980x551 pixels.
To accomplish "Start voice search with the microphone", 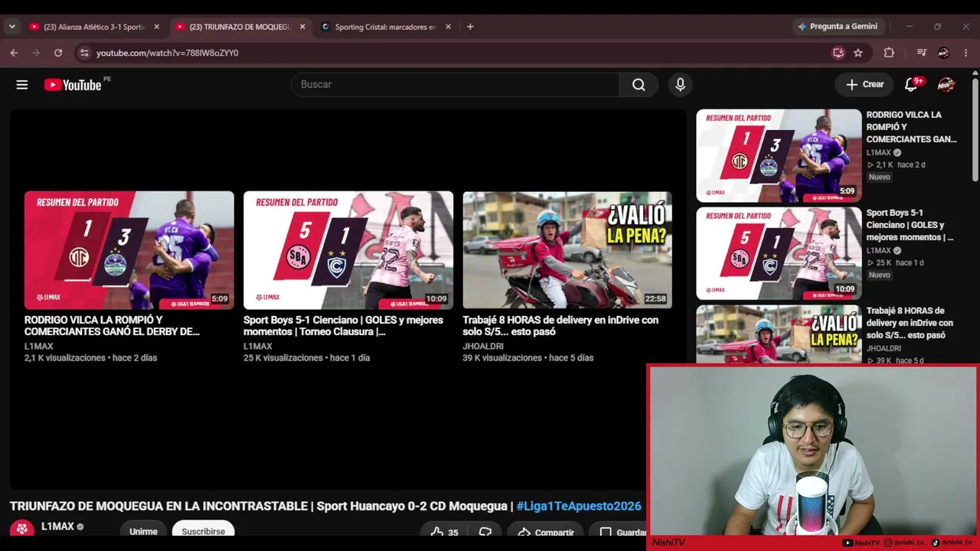I will tap(680, 85).
